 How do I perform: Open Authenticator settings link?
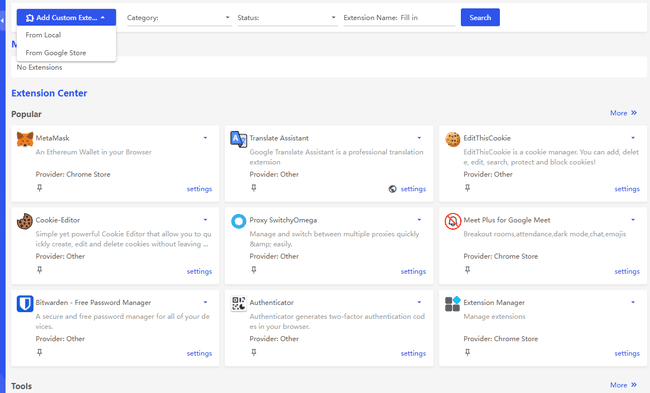tap(413, 354)
